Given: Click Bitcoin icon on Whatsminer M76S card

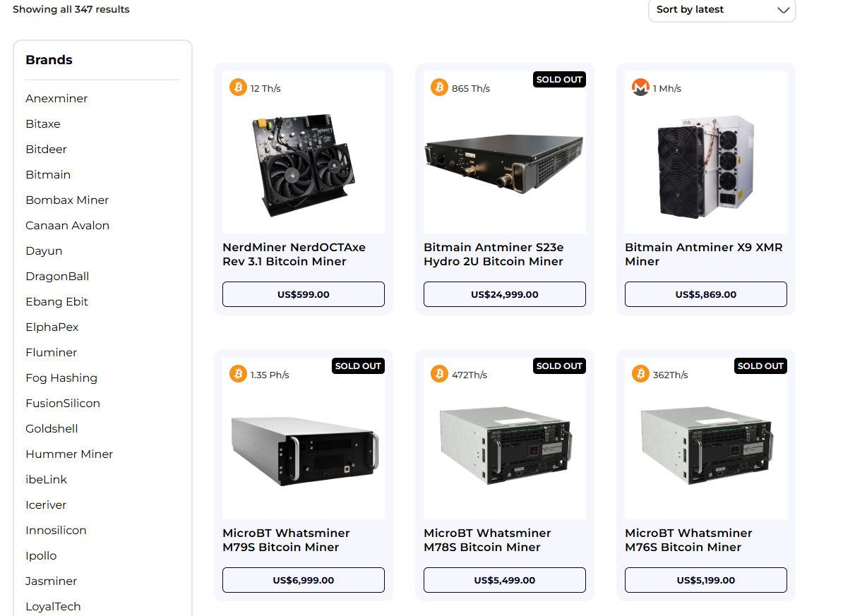Looking at the screenshot, I should (640, 374).
